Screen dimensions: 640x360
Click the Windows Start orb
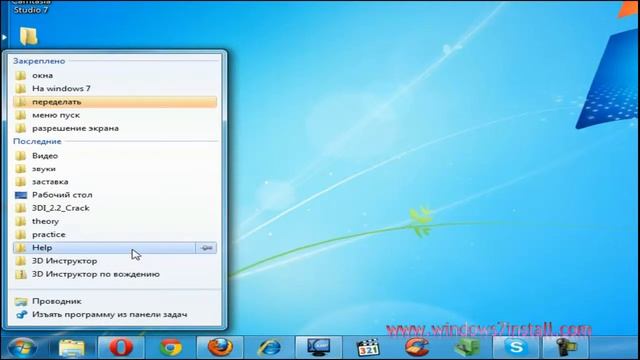click(22, 347)
